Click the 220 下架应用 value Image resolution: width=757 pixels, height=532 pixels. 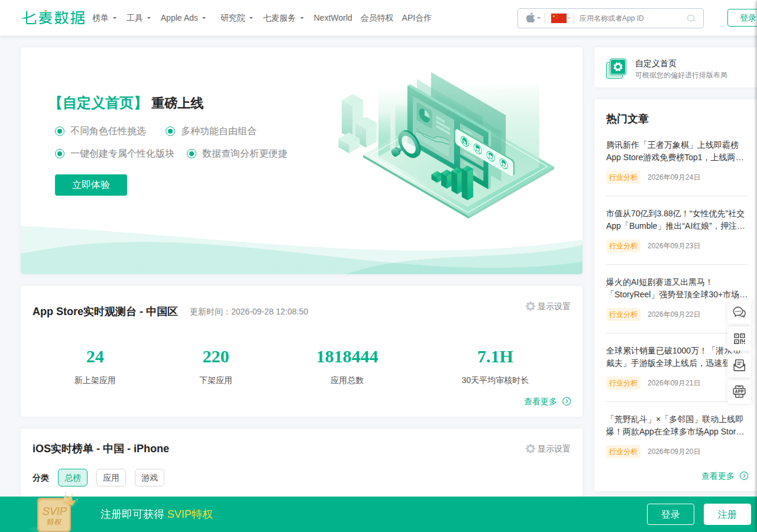[216, 357]
